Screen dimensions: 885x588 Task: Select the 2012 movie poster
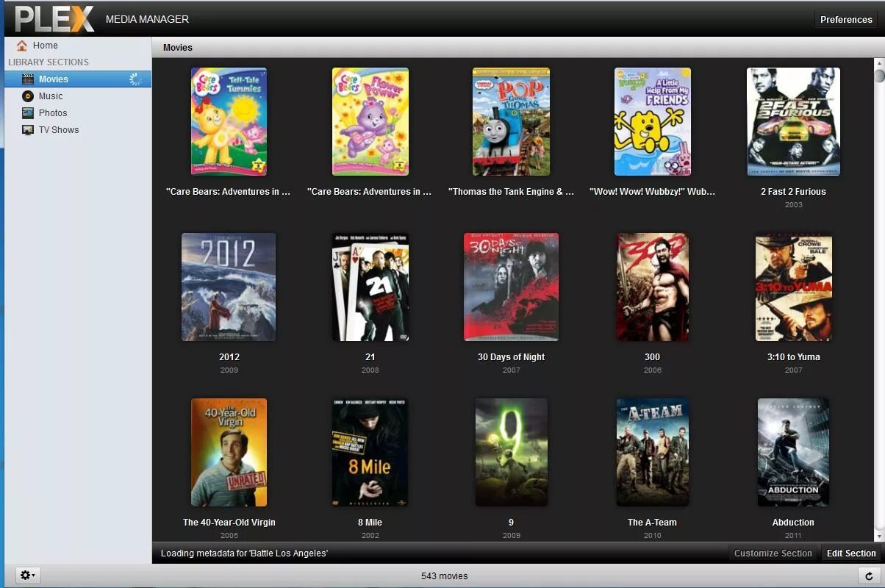(x=229, y=287)
